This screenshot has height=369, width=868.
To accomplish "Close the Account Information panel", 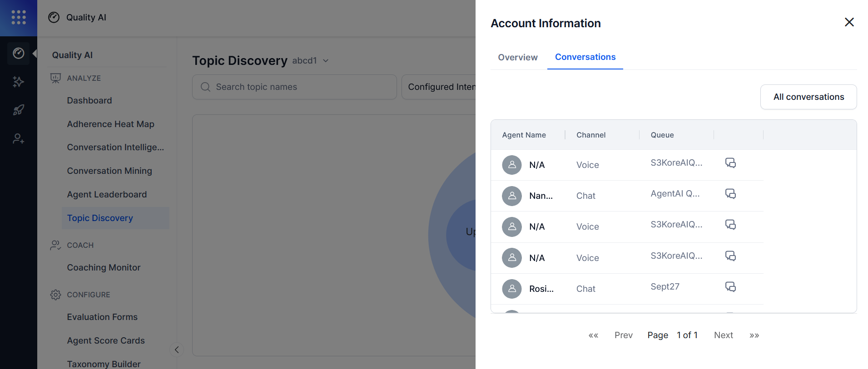I will pos(849,22).
